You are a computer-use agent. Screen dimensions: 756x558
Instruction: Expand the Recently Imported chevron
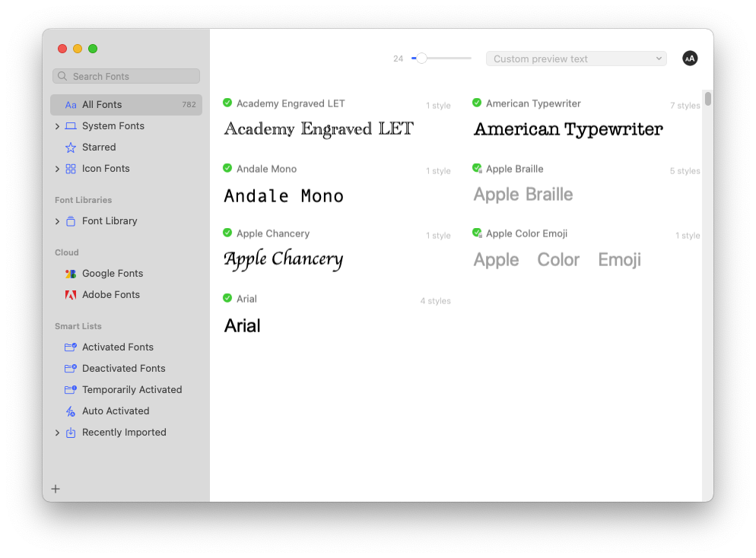pyautogui.click(x=57, y=433)
